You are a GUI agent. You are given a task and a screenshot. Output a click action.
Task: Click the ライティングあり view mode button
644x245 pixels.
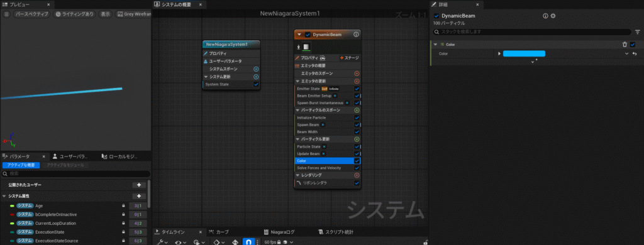(x=74, y=14)
